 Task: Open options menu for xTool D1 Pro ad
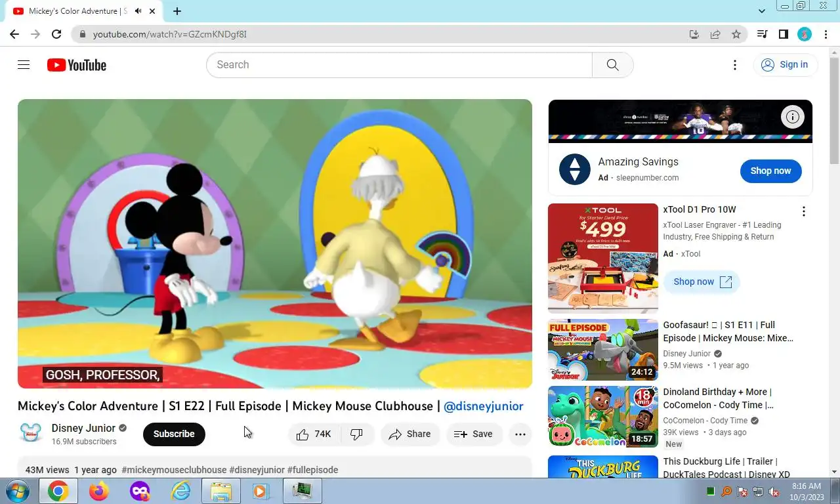(803, 211)
